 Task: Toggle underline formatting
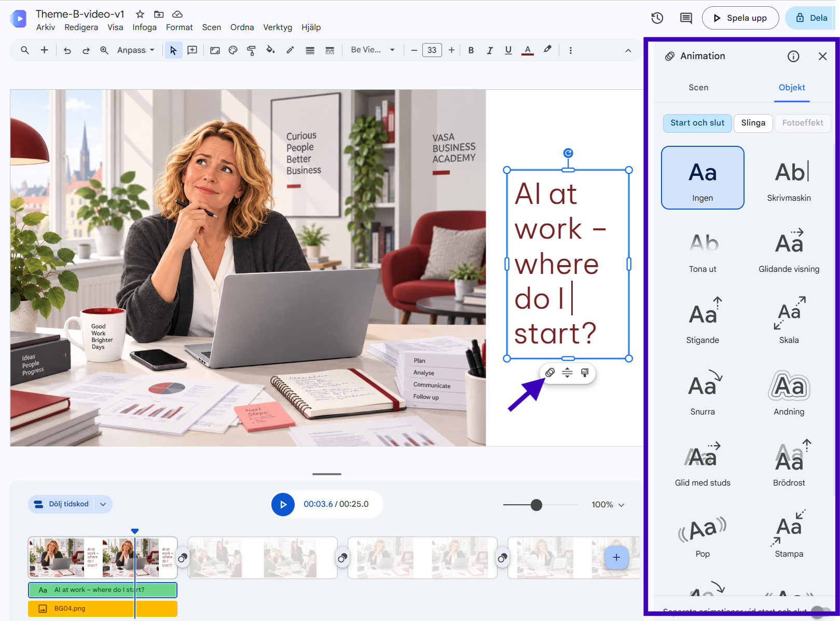click(x=508, y=50)
